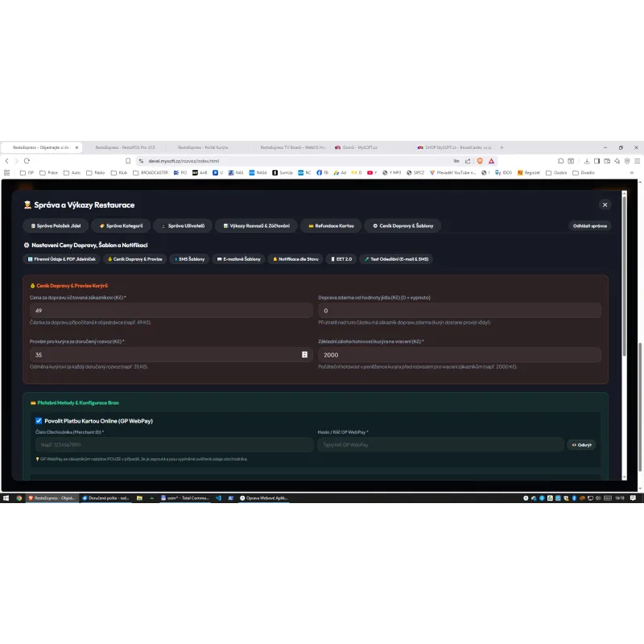
Task: Open Převaděč YouTube bookmark
Action: (452, 172)
